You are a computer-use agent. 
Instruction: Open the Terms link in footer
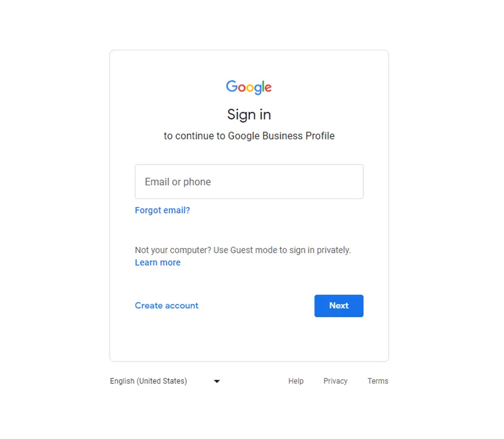coord(377,381)
